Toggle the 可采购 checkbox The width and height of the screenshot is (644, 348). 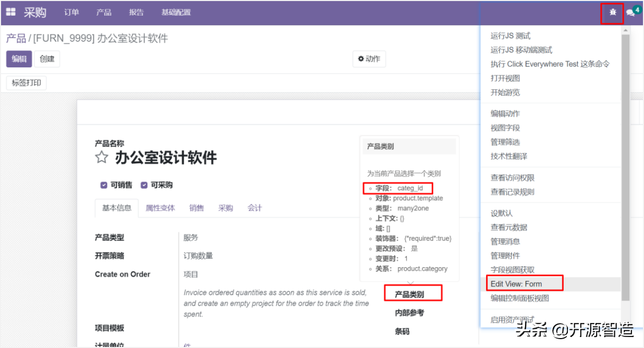tap(144, 185)
